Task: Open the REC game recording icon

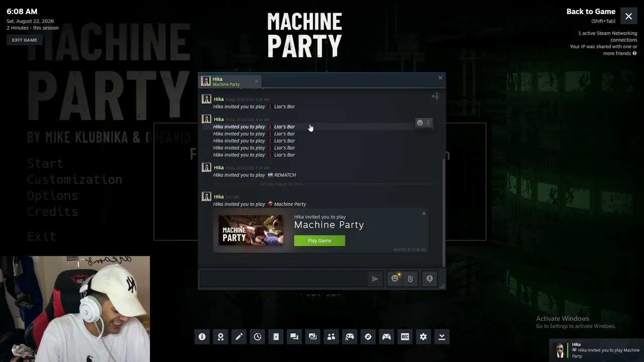Action: tap(405, 337)
